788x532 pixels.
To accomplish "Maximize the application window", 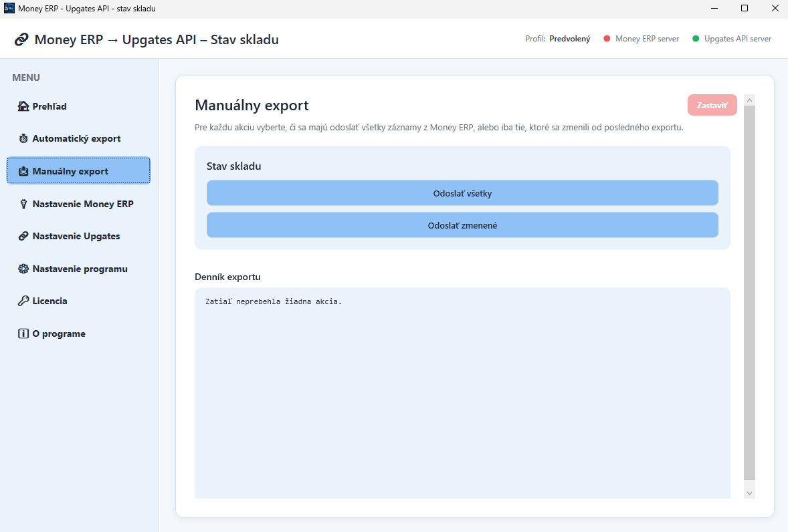I will [x=745, y=8].
